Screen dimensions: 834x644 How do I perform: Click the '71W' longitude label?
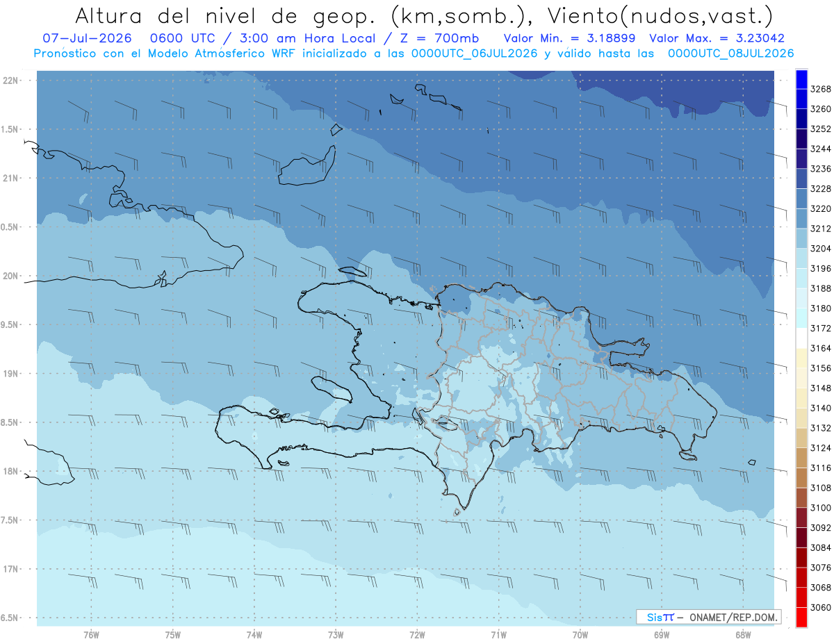tap(498, 634)
